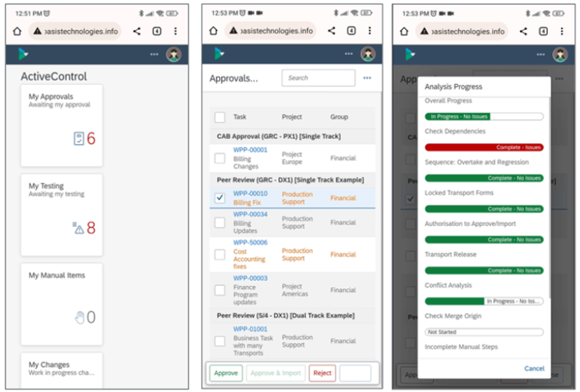Screen dimensions: 580x392
Task: Click Cancel in the Analysis Progress dialog
Action: click(534, 368)
